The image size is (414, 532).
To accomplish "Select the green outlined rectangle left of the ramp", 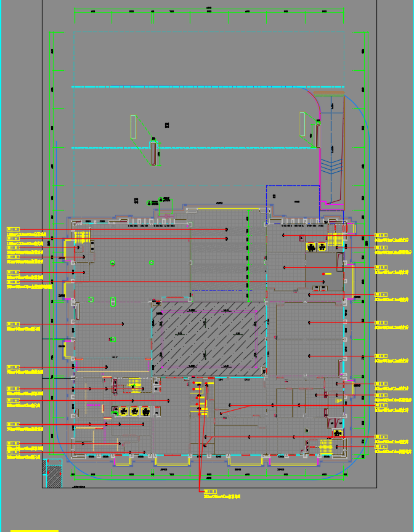I will [302, 124].
